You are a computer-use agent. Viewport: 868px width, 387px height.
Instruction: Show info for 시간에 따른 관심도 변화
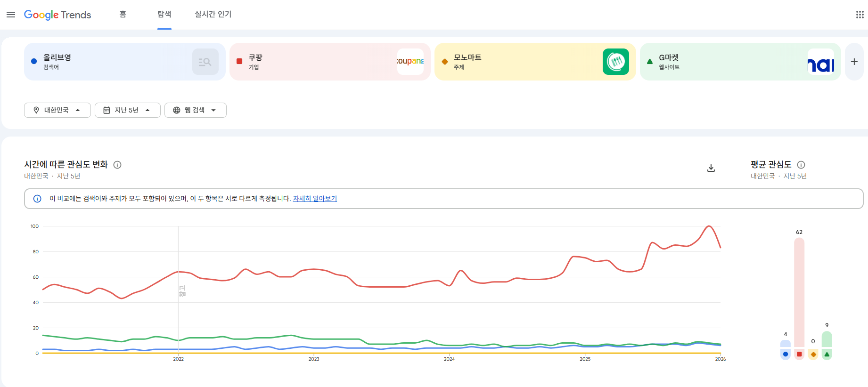click(x=118, y=165)
